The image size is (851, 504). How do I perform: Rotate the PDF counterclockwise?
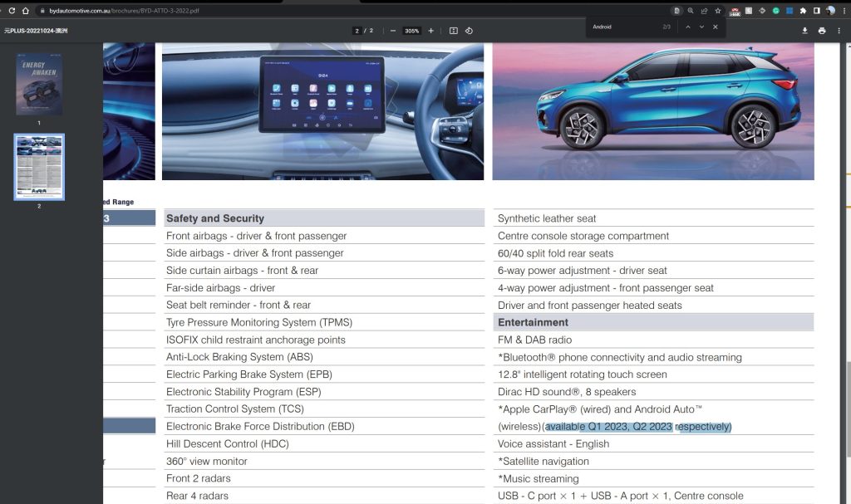point(470,30)
